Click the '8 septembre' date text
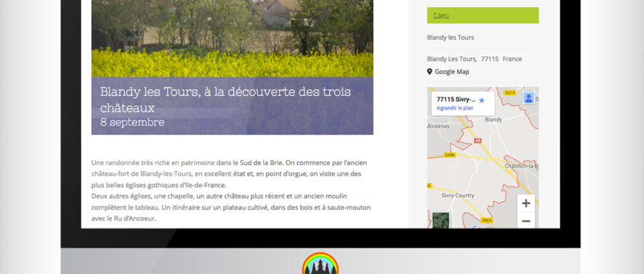The image size is (644, 274). (132, 122)
